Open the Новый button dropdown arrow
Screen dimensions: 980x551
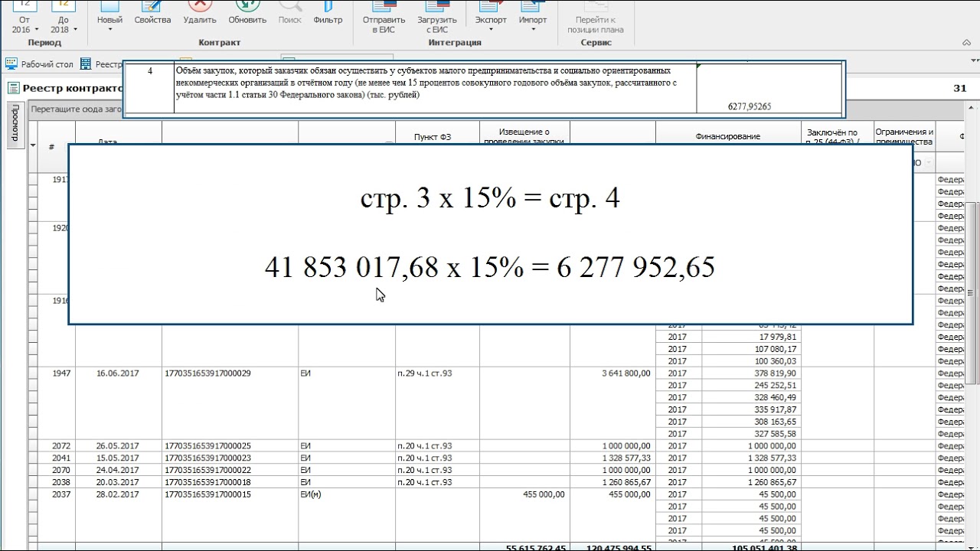[110, 30]
